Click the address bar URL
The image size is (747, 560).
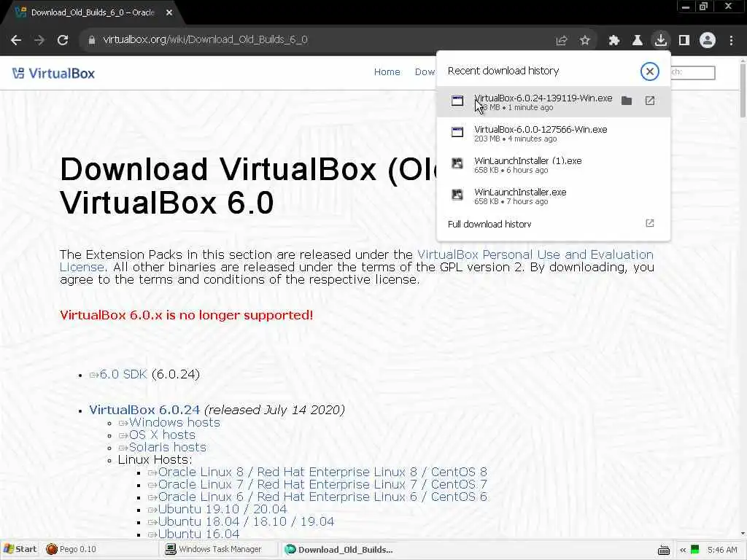coord(205,40)
